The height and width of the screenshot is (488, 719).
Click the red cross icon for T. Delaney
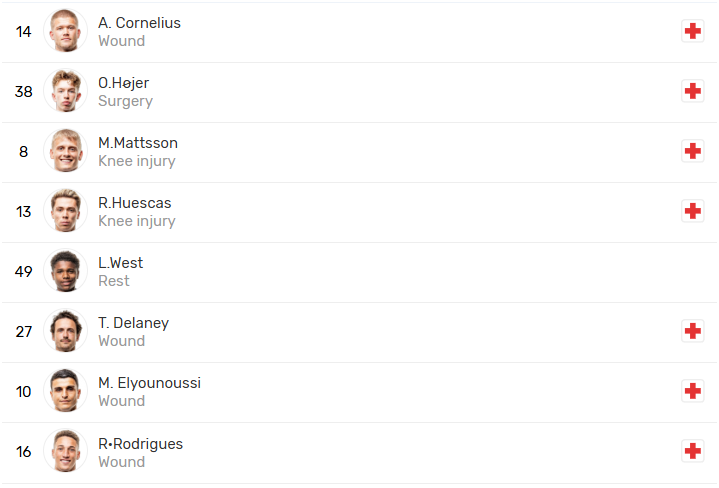click(692, 331)
